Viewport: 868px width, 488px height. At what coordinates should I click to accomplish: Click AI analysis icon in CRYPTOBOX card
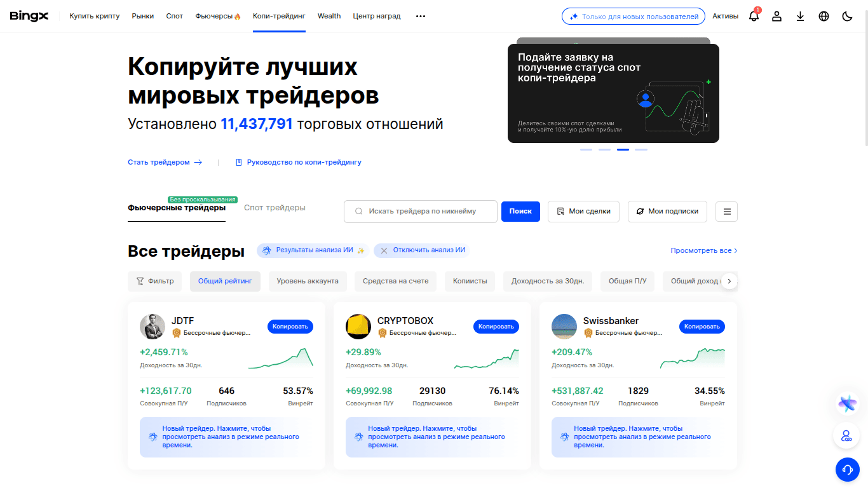click(x=359, y=437)
